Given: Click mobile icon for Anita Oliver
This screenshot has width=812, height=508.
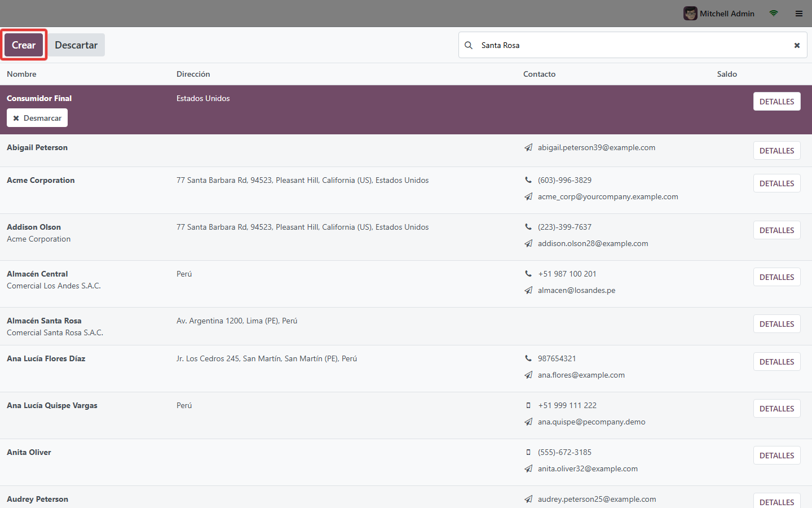Looking at the screenshot, I should click(x=528, y=452).
